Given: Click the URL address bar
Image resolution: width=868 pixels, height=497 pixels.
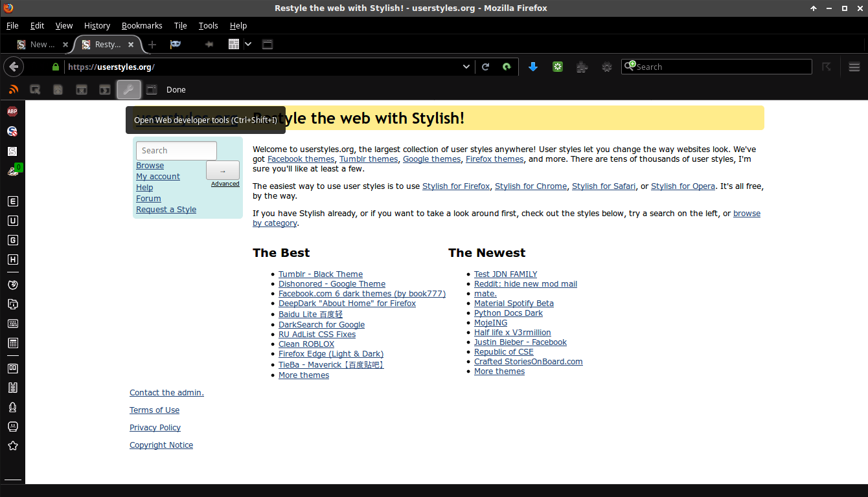Looking at the screenshot, I should 262,67.
